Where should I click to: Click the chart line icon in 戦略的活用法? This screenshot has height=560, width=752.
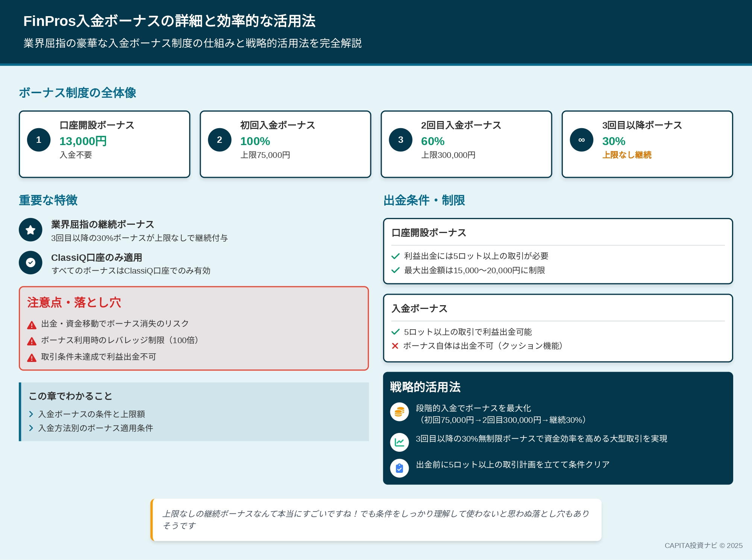[x=399, y=442]
